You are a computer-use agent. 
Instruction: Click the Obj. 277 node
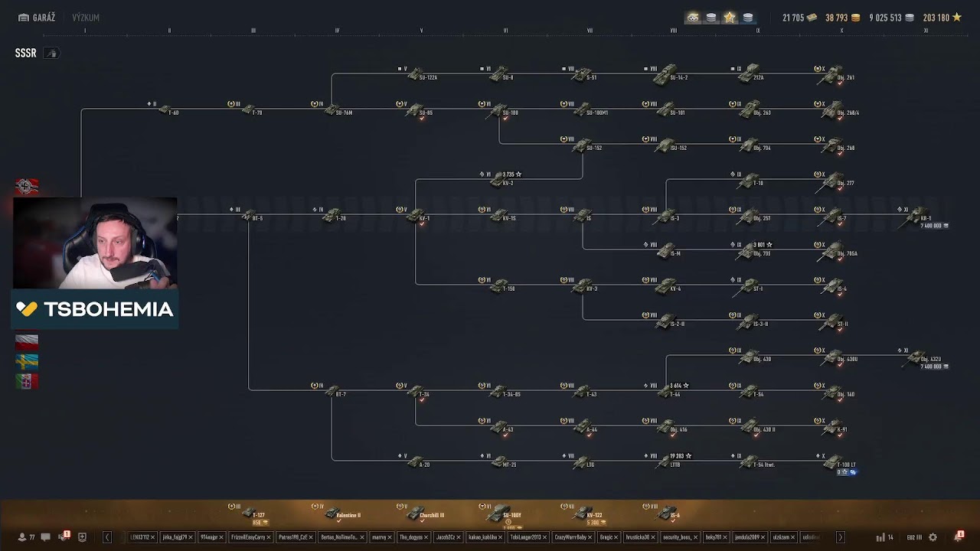coord(833,181)
